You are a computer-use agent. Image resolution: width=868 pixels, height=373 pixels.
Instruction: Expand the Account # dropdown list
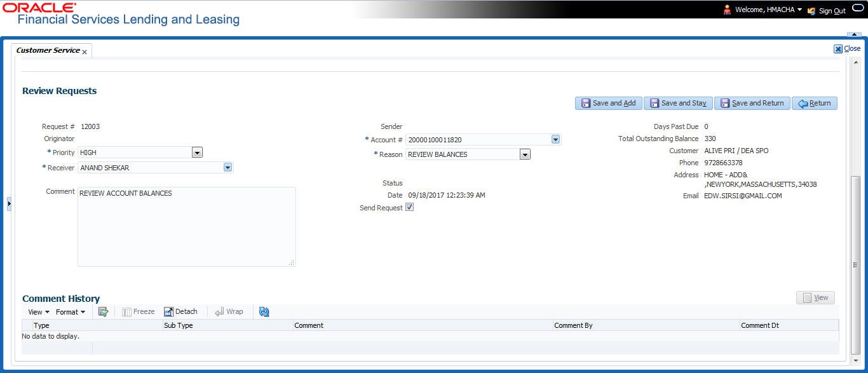[x=555, y=140]
